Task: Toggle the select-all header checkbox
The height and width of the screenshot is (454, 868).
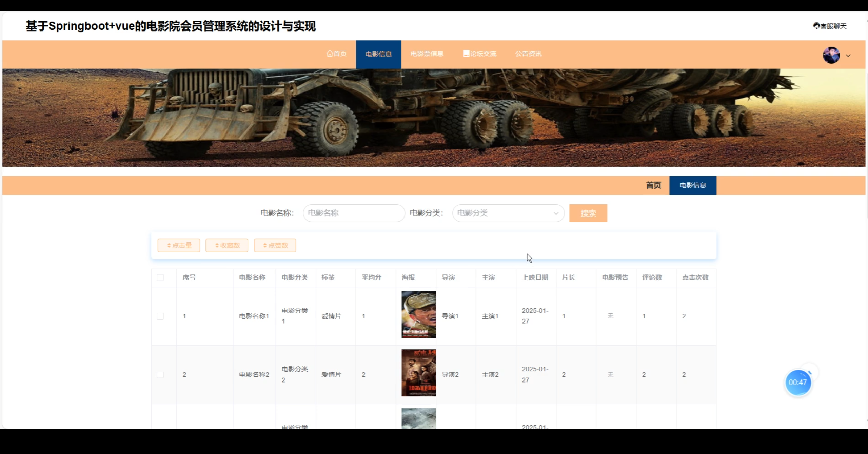Action: pos(160,277)
